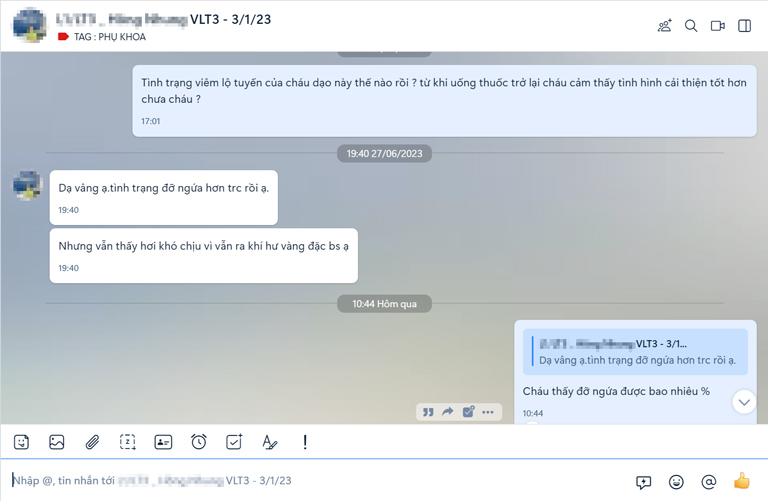Send an image via picture icon
The width and height of the screenshot is (768, 501).
coord(57,442)
